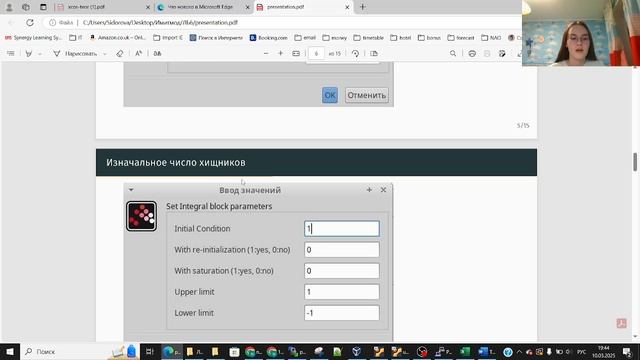Open the IT bookmarks folder
The height and width of the screenshot is (360, 640).
click(x=76, y=38)
